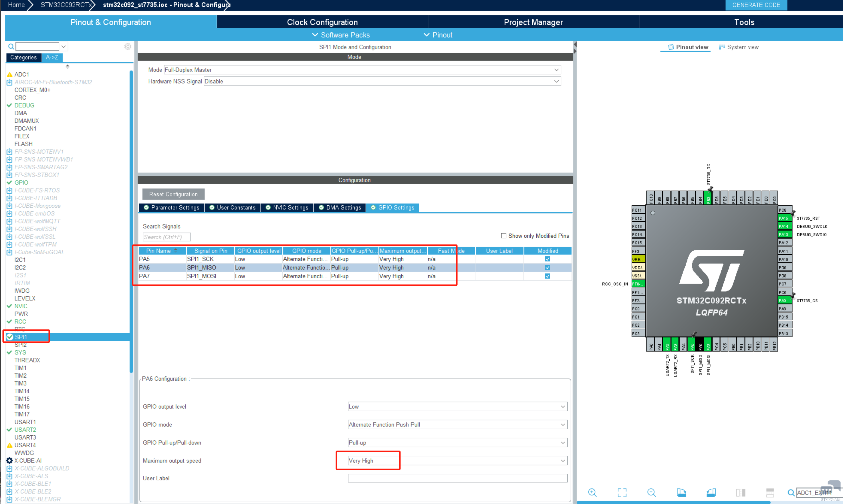The image size is (843, 504).
Task: Switch to Project Manager tab
Action: click(533, 22)
